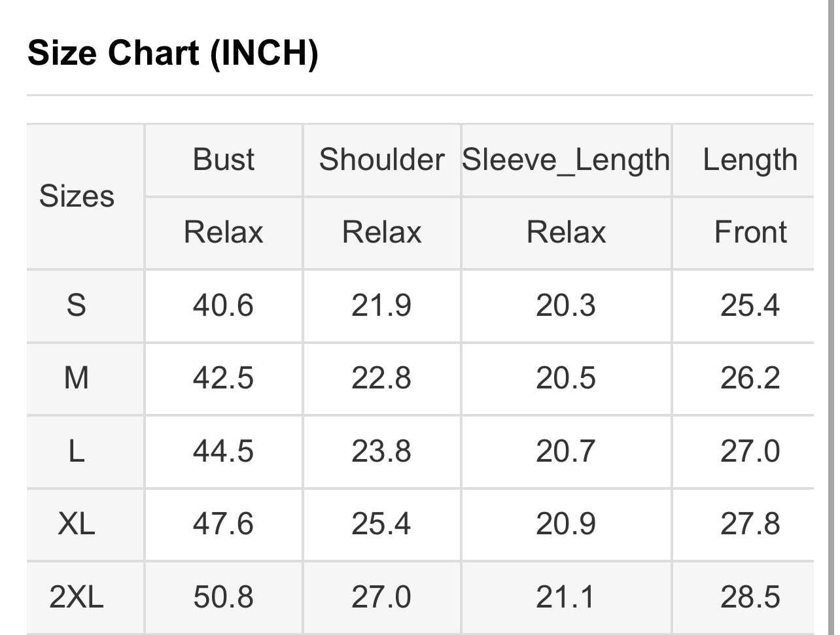Click the Length column header
The width and height of the screenshot is (840, 635).
(x=750, y=160)
